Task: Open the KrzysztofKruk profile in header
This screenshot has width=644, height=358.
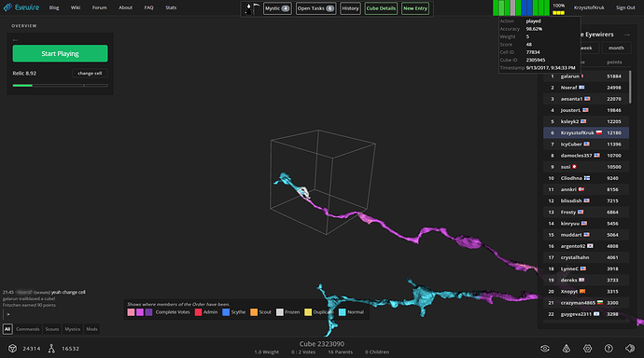Action: click(589, 7)
